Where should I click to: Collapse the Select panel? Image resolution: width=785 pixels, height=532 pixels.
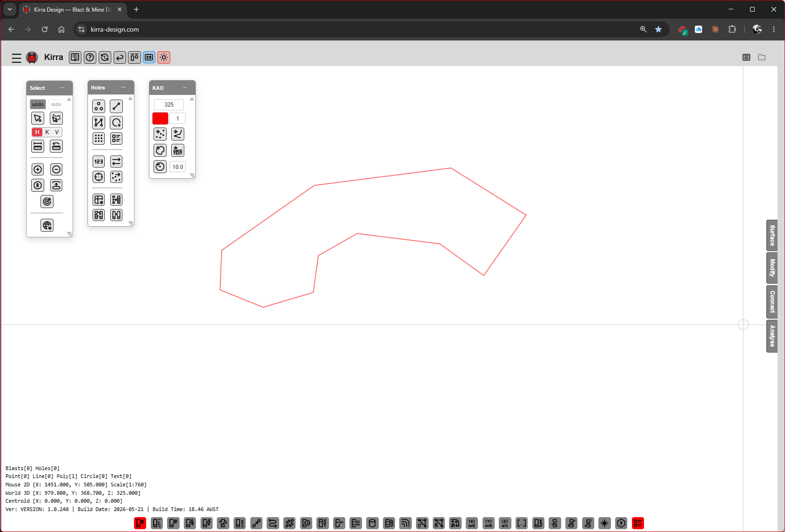click(x=62, y=88)
